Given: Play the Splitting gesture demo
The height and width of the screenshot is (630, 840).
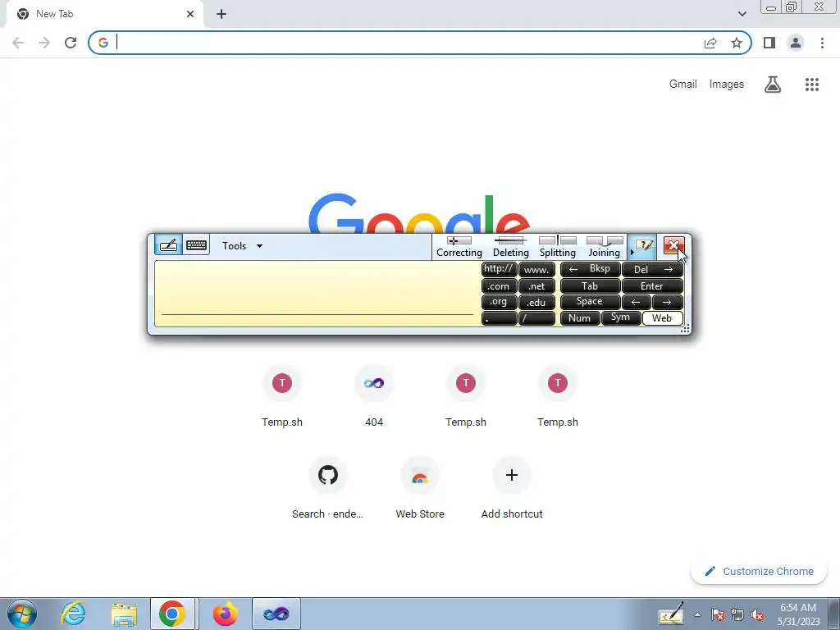Looking at the screenshot, I should 557,247.
